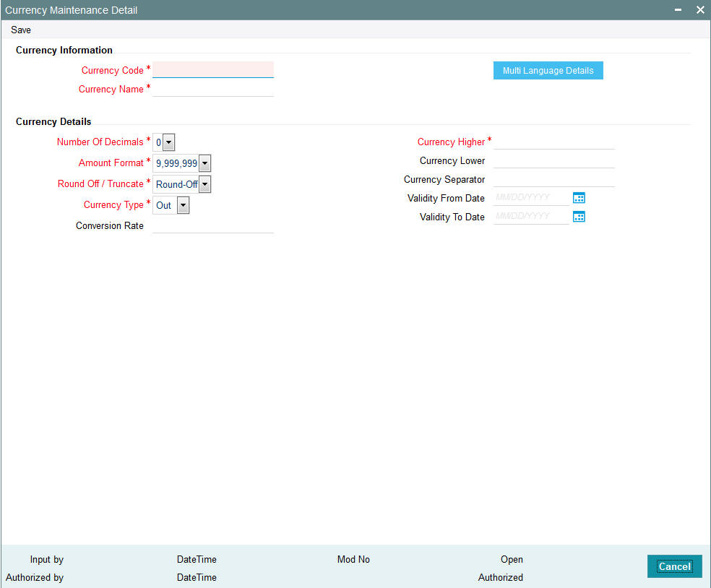
Task: Close the Currency Maintenance Detail window
Action: (x=700, y=10)
